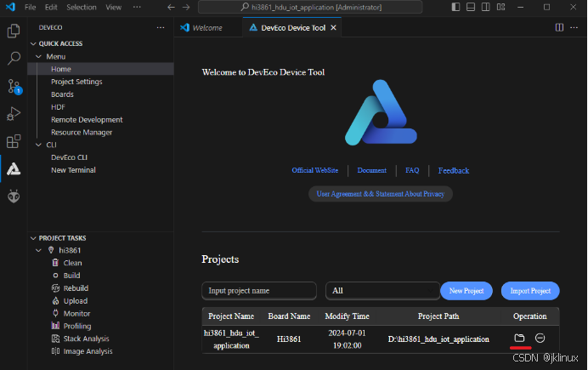
Task: Open the Edit menu
Action: tap(51, 7)
